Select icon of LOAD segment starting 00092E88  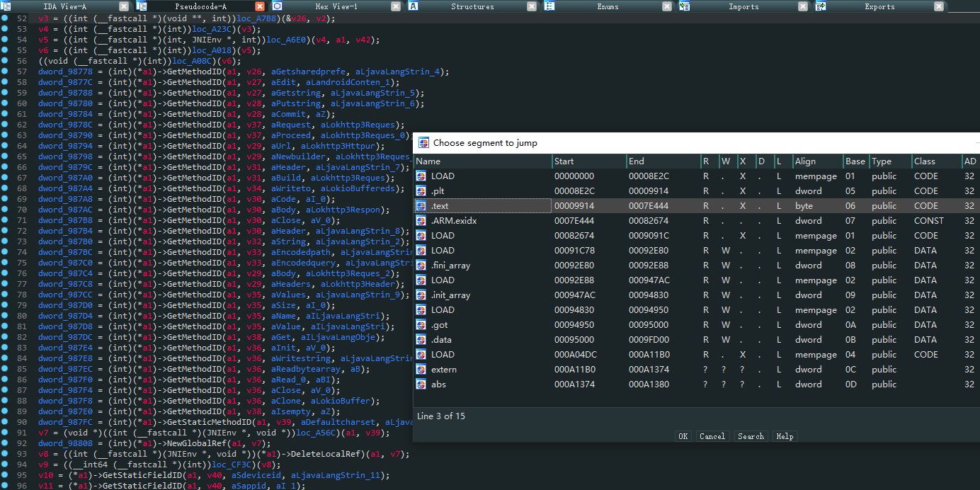[x=421, y=280]
